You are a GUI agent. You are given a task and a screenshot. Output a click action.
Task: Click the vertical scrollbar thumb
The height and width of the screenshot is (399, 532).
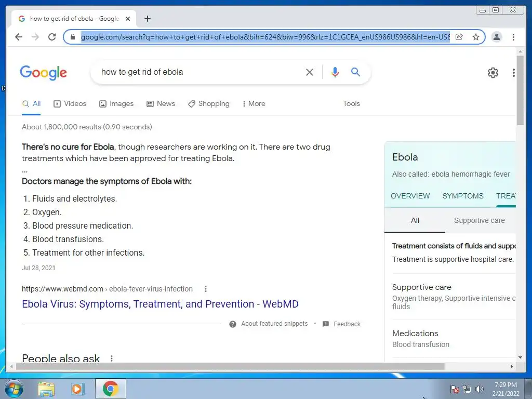click(520, 90)
